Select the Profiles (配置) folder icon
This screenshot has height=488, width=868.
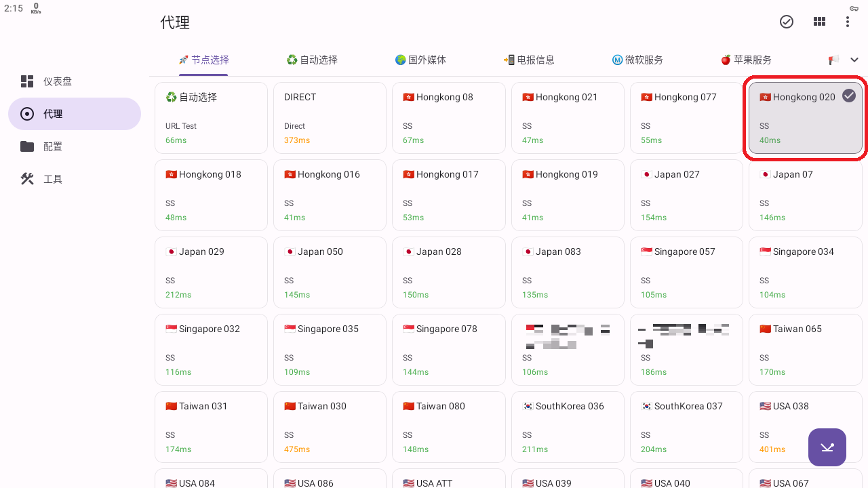(27, 146)
